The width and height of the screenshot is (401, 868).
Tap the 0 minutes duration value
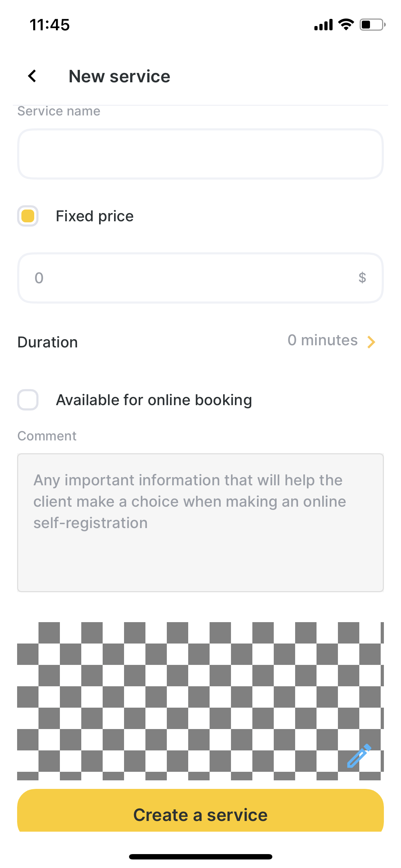(323, 340)
